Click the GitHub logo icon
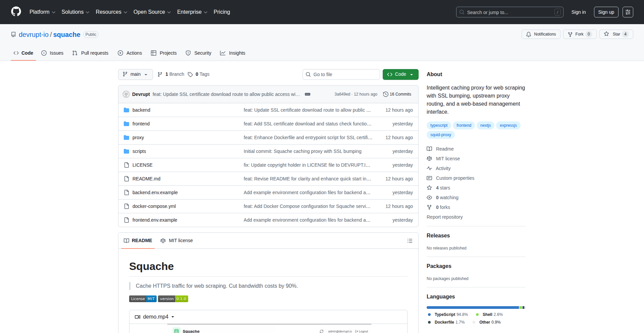 [x=16, y=12]
